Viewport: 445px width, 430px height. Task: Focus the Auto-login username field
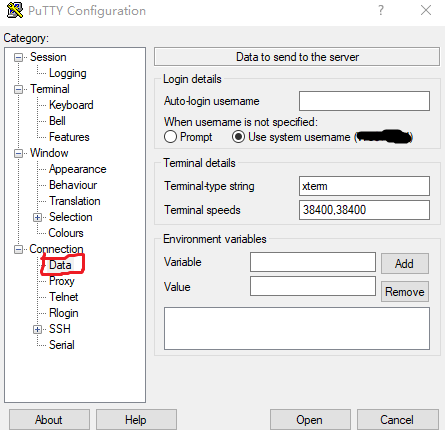point(364,101)
